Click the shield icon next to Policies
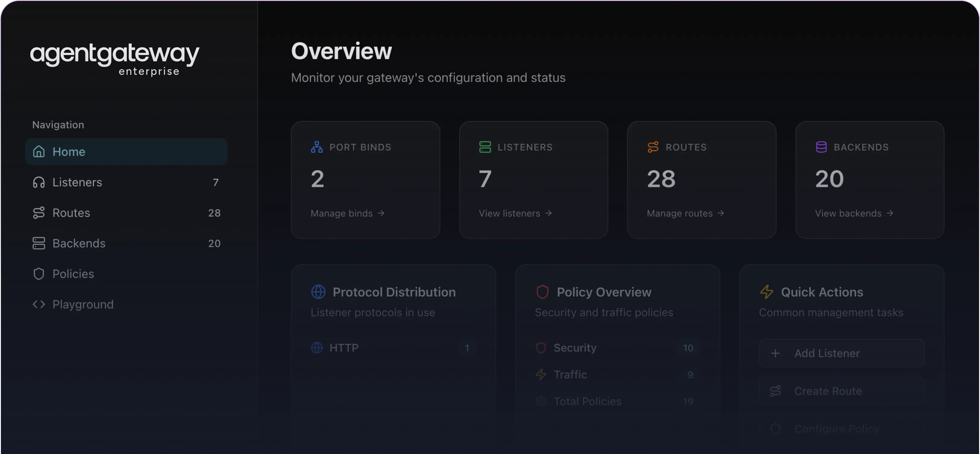980x454 pixels. pos(39,274)
